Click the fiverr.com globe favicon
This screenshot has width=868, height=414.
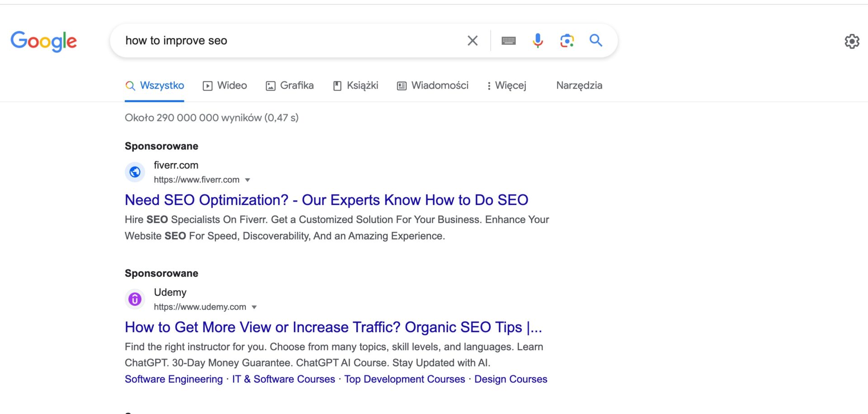(135, 172)
